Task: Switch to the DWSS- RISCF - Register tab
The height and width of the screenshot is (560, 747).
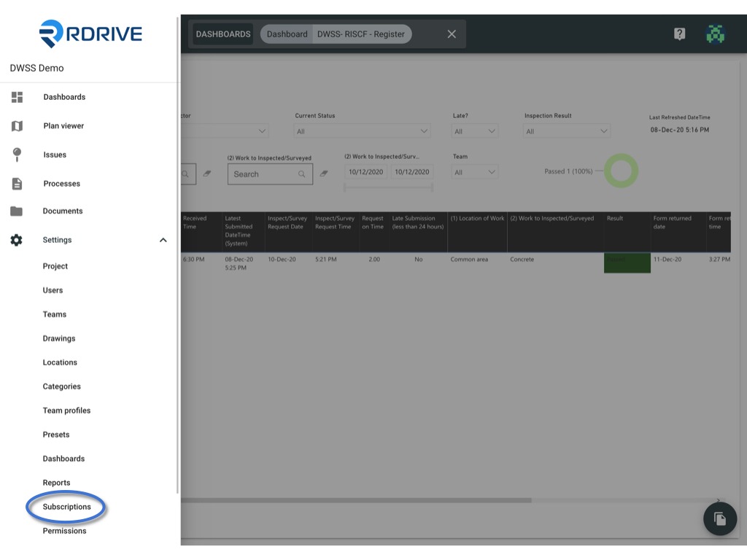Action: pos(361,34)
